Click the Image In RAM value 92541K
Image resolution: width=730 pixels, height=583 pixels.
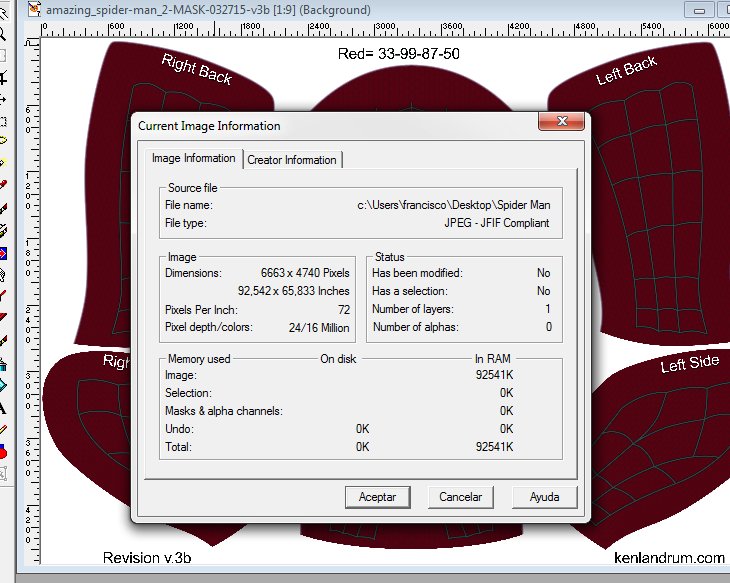click(494, 375)
